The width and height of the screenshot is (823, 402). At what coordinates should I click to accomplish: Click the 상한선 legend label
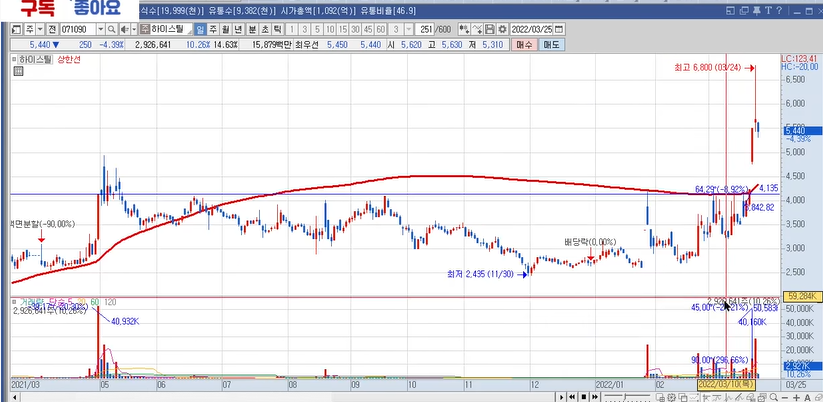click(68, 59)
